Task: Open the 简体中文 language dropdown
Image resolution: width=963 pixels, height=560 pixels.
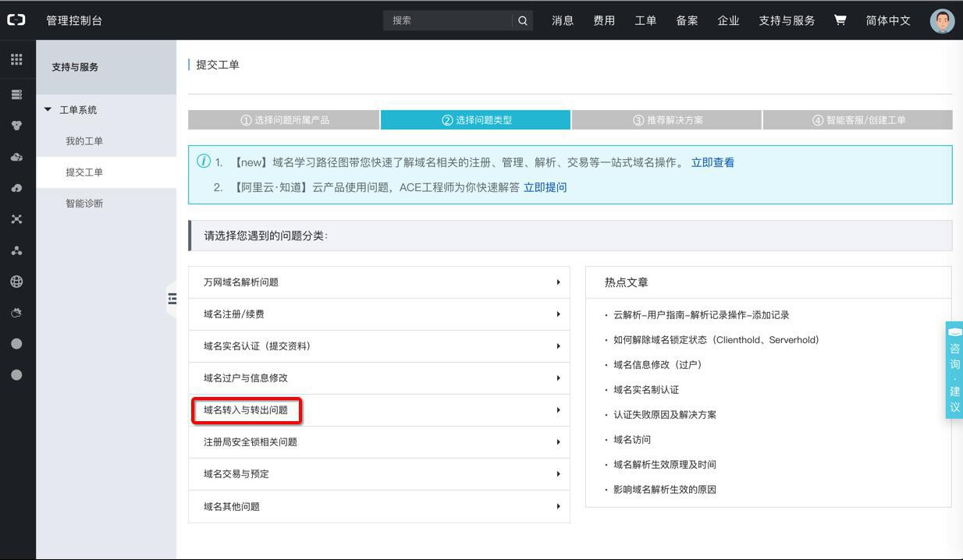Action: (888, 21)
